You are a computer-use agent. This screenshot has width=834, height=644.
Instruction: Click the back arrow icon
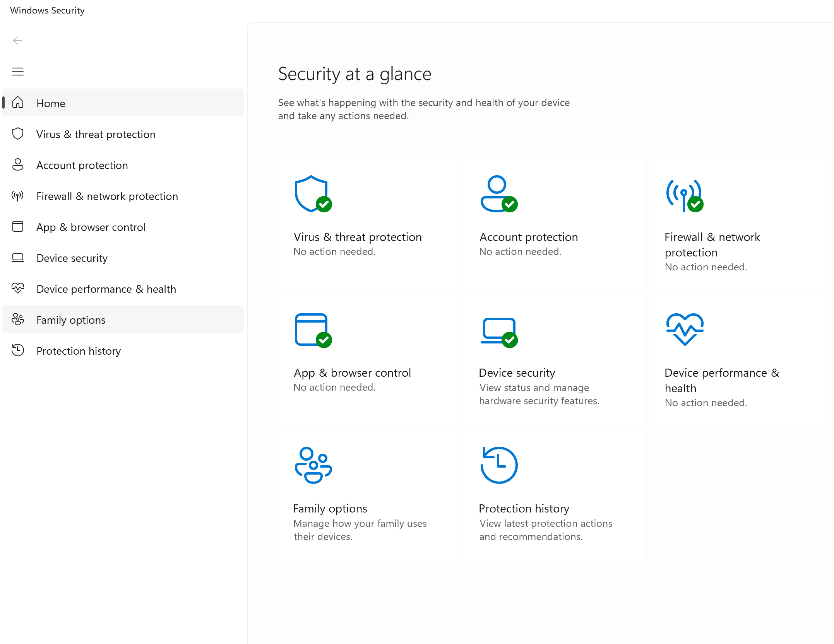tap(18, 41)
